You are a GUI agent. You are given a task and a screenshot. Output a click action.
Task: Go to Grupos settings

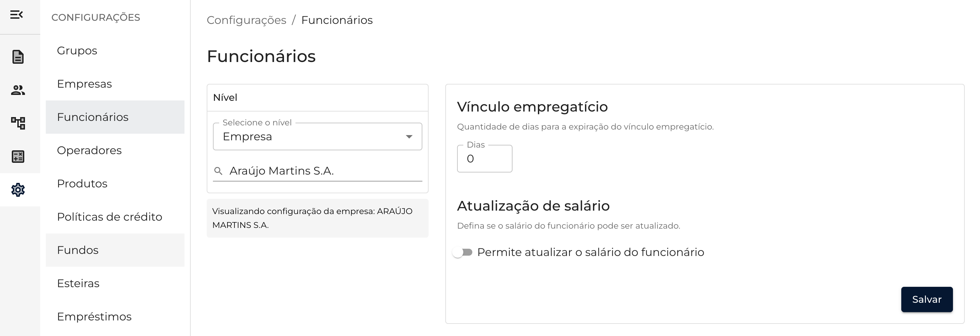[x=77, y=51]
